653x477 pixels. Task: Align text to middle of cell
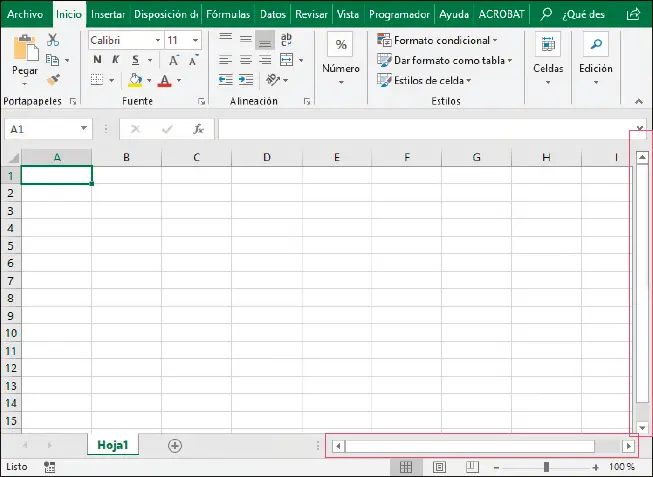click(x=245, y=40)
